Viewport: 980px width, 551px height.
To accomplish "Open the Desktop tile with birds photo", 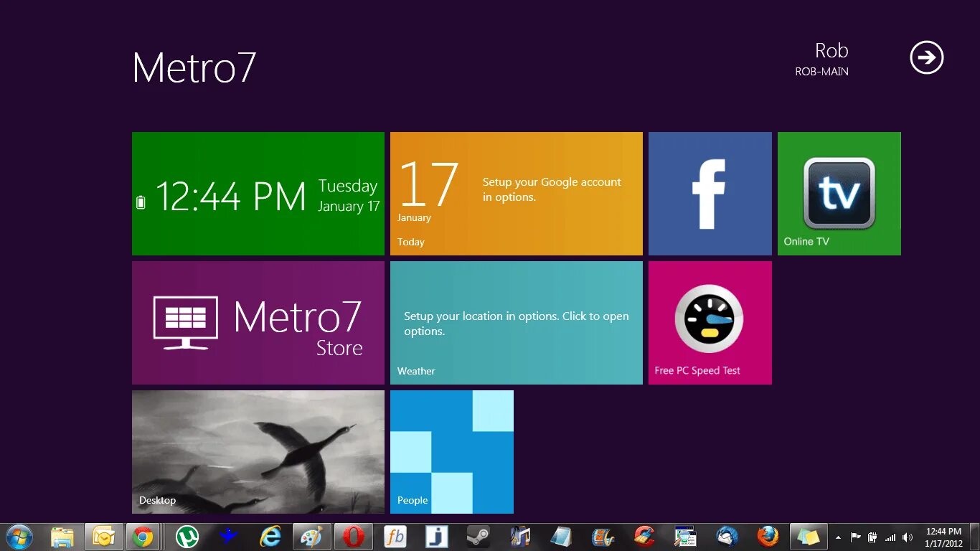I will click(x=258, y=452).
